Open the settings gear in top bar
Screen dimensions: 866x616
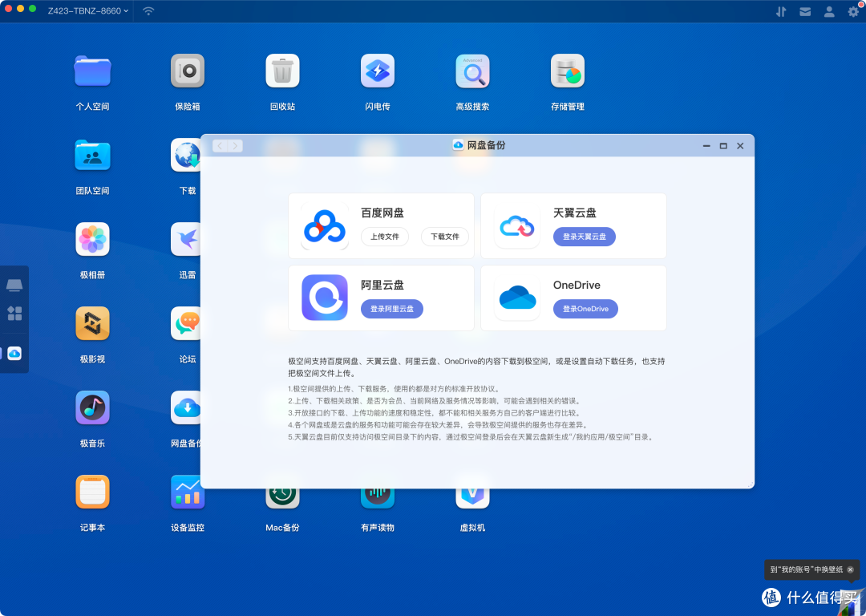854,11
